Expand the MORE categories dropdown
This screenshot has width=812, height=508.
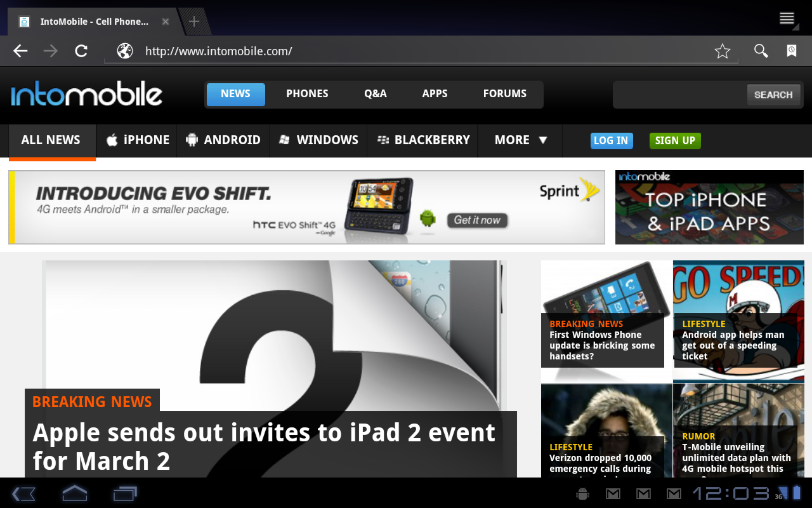[x=520, y=140]
